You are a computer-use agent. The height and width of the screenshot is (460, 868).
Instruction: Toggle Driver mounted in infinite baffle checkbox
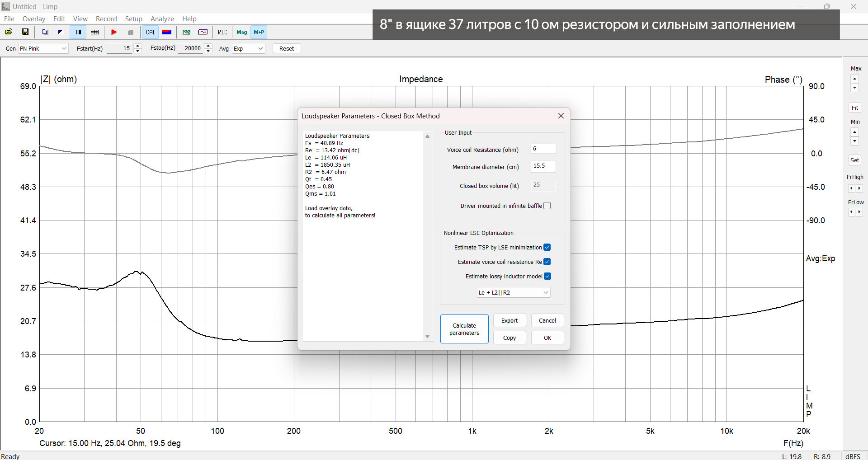(x=547, y=206)
